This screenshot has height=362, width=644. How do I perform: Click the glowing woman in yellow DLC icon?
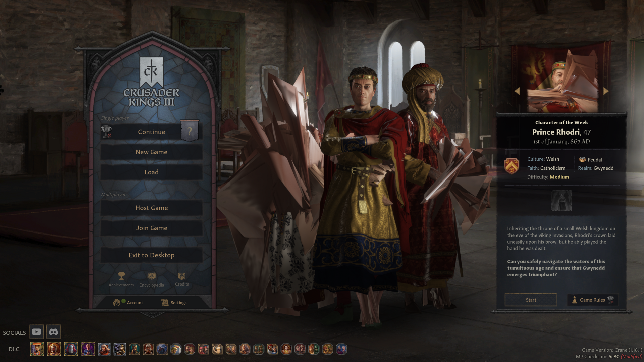coord(286,349)
